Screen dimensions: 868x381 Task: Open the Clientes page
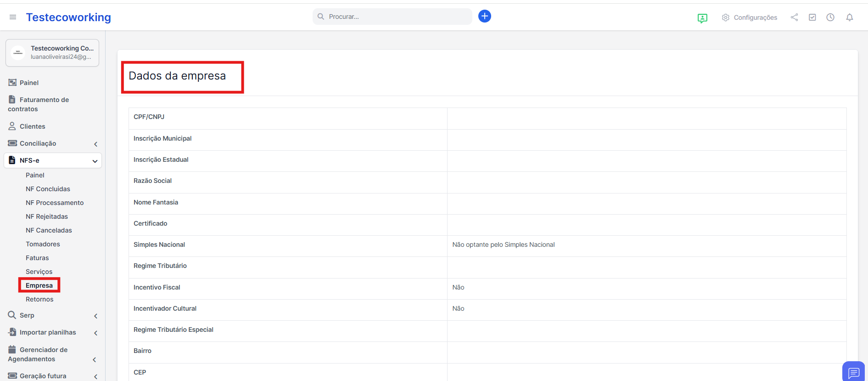tap(32, 126)
